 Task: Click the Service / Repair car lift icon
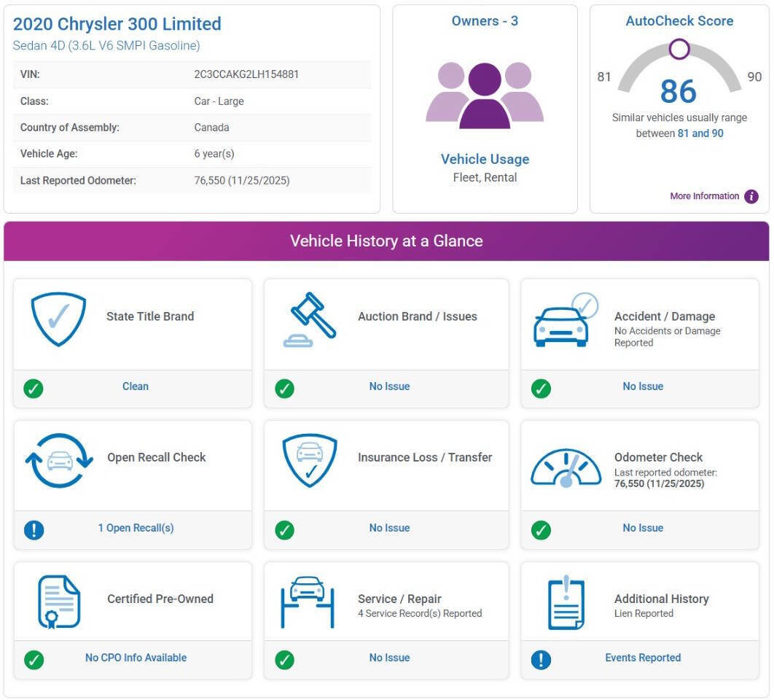pyautogui.click(x=308, y=602)
